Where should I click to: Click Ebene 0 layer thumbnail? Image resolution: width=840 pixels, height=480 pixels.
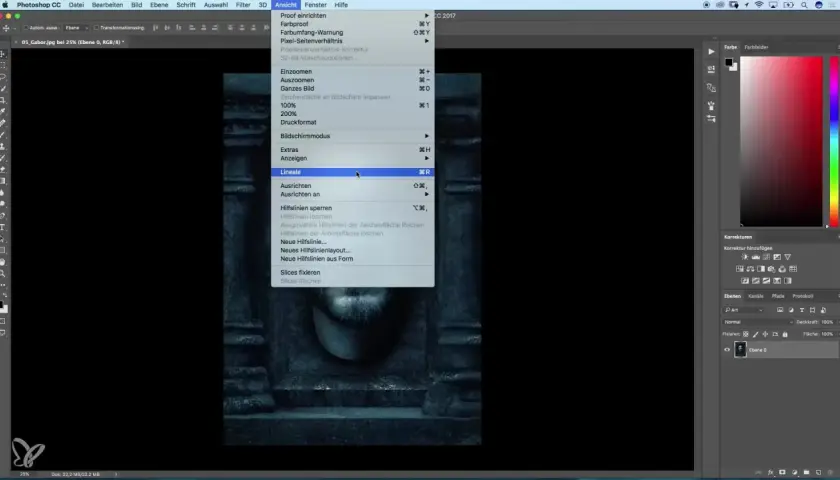[x=740, y=349]
